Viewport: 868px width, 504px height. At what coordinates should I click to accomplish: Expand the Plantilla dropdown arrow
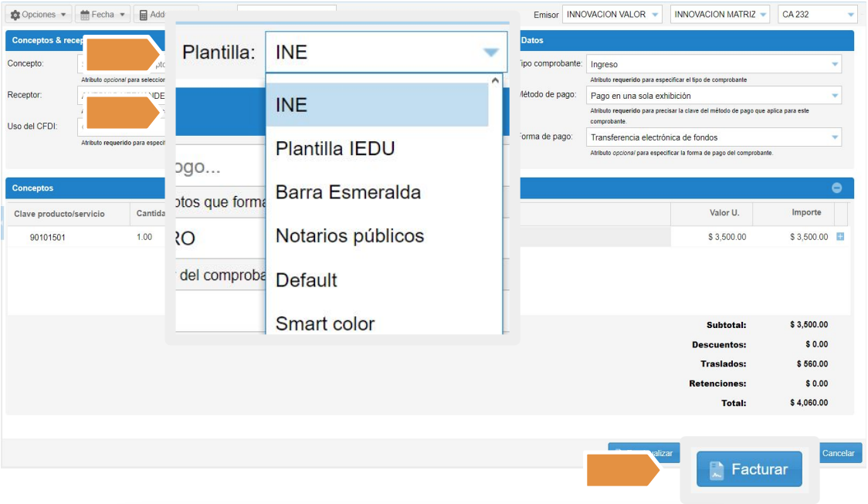(490, 52)
